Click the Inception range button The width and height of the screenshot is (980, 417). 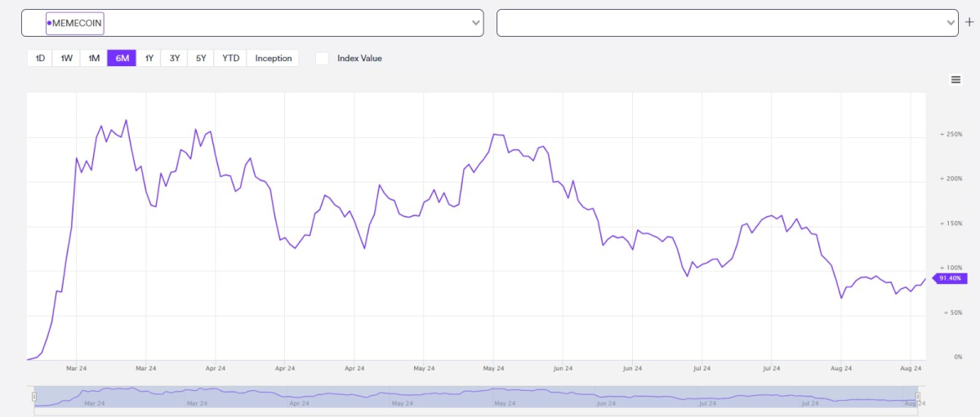[273, 58]
